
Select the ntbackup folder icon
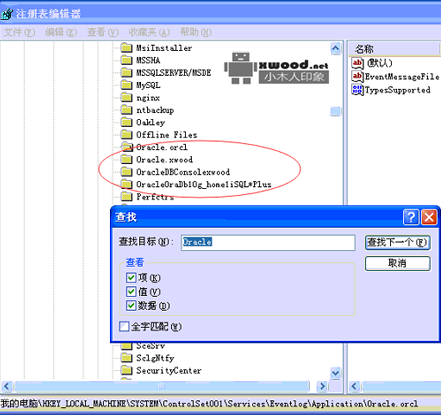126,110
